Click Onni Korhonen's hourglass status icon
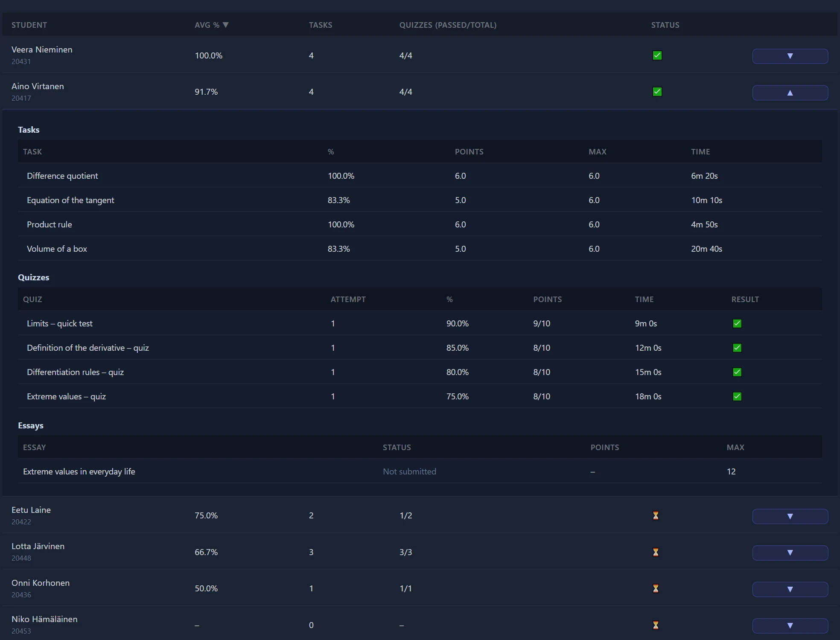 pos(656,588)
